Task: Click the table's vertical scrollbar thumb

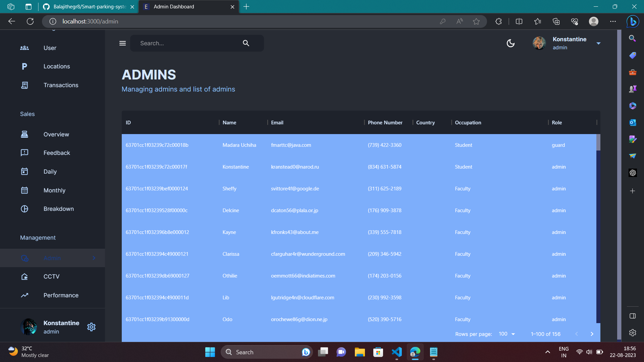Action: (x=598, y=142)
